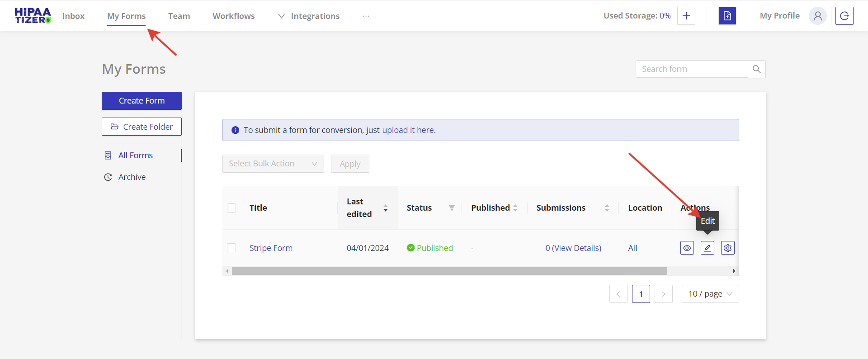This screenshot has height=359, width=868.
Task: Filter the Status column with funnel icon
Action: coord(452,208)
